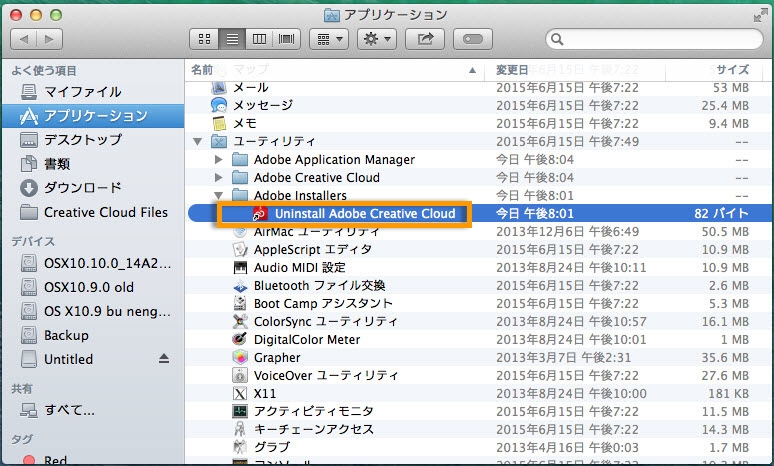774x466 pixels.
Task: Open the gear action menu
Action: pyautogui.click(x=377, y=39)
